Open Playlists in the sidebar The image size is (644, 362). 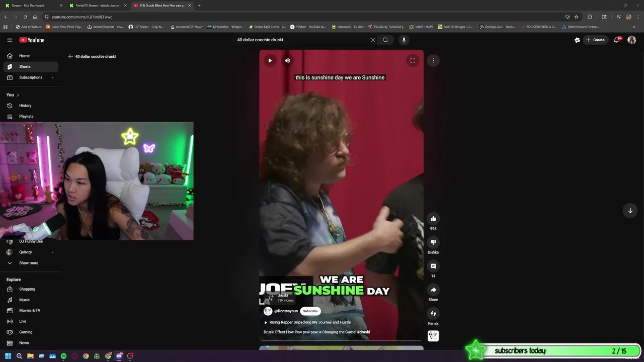pos(30,116)
